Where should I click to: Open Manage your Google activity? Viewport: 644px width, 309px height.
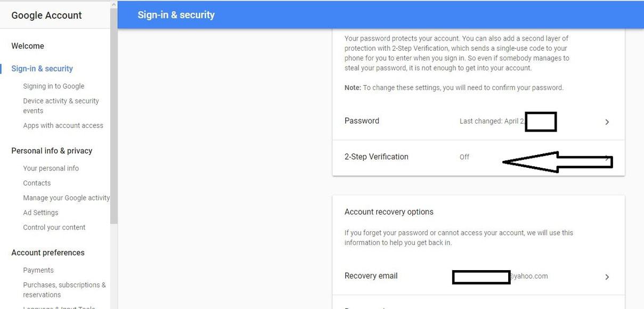pos(66,198)
